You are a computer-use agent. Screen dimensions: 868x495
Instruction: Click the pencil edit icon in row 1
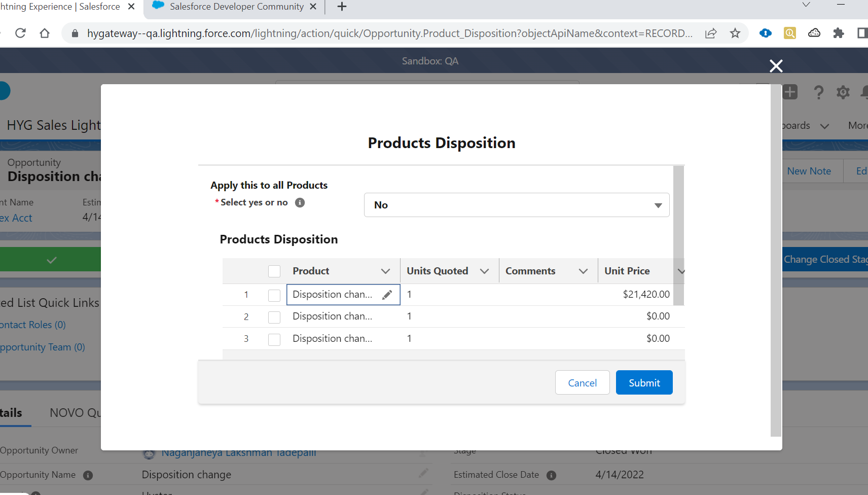387,295
